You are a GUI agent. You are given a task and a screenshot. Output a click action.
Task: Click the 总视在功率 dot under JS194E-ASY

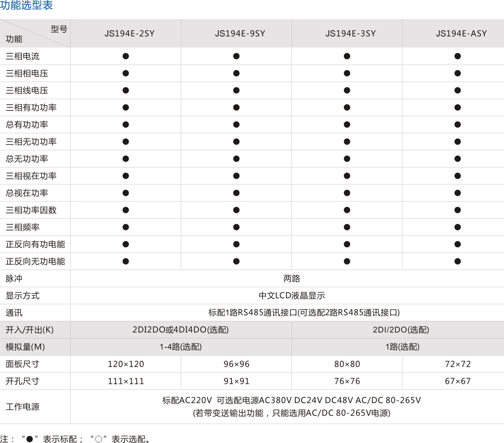[457, 193]
